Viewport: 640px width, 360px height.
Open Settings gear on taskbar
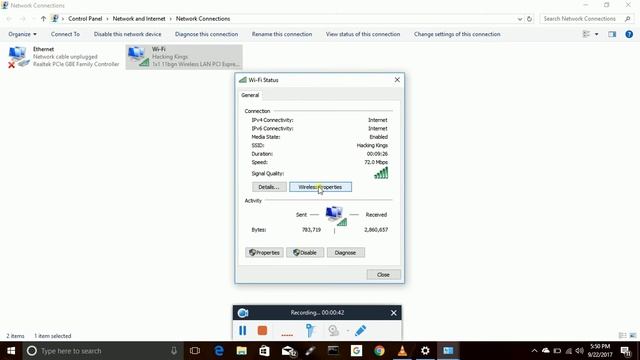[x=425, y=351]
